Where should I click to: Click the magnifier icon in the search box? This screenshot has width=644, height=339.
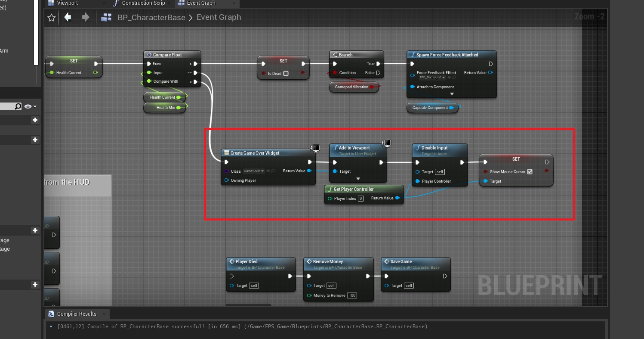18,106
